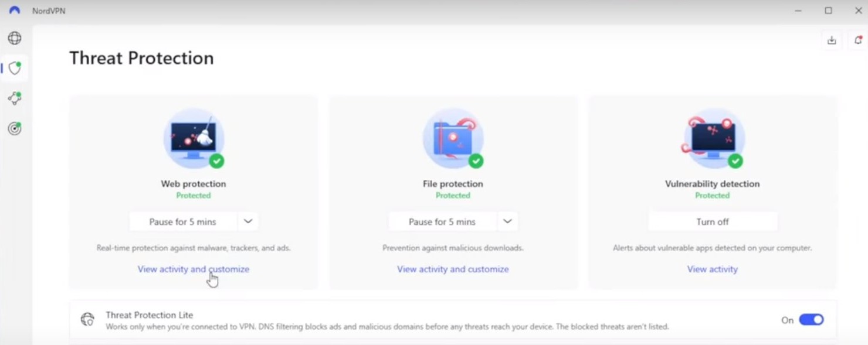Click 'Real-time protection against malware' description
Image resolution: width=868 pixels, height=345 pixels.
click(x=194, y=248)
